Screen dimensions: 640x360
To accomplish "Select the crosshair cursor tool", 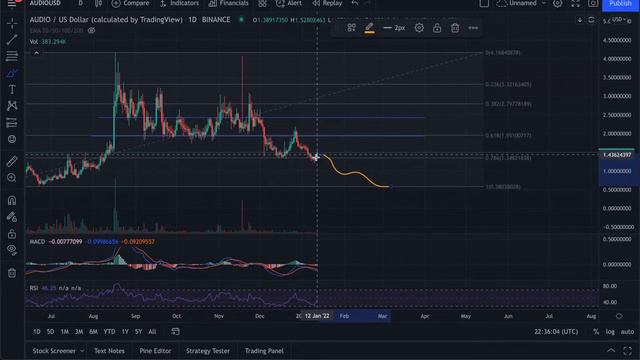I will click(x=12, y=24).
